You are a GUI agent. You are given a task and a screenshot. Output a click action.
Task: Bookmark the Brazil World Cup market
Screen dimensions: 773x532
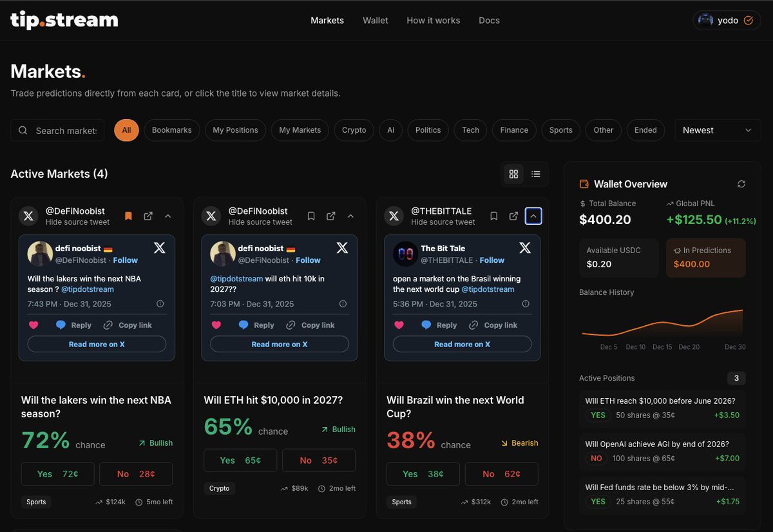point(494,216)
